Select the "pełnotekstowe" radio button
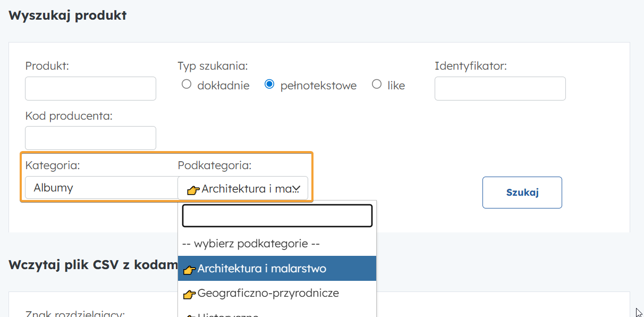The image size is (644, 317). (x=269, y=85)
